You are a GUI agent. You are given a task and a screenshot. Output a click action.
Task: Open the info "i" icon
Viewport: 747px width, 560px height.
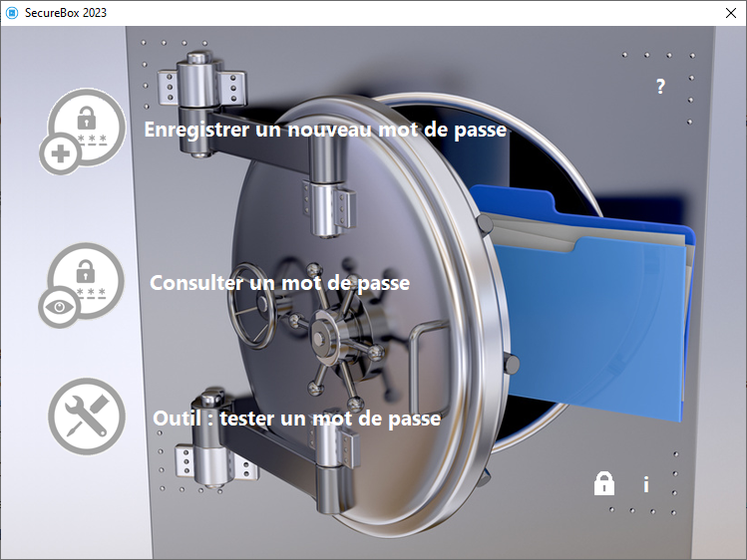646,485
